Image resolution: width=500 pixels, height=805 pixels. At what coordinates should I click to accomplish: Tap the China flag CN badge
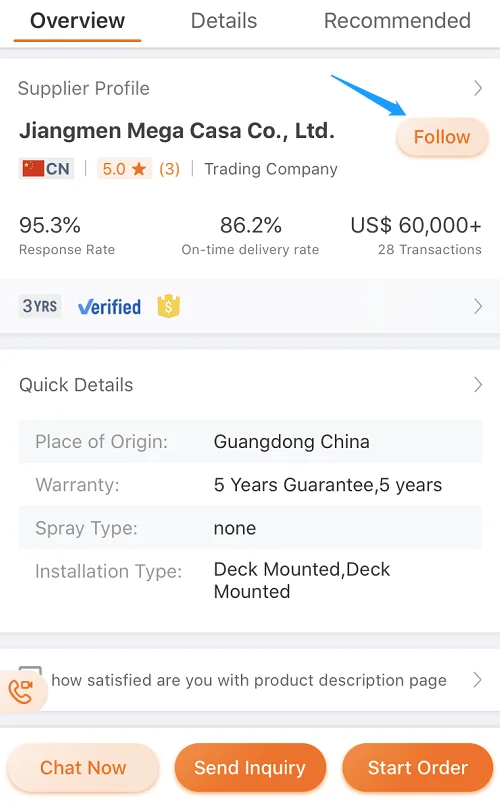click(x=46, y=168)
